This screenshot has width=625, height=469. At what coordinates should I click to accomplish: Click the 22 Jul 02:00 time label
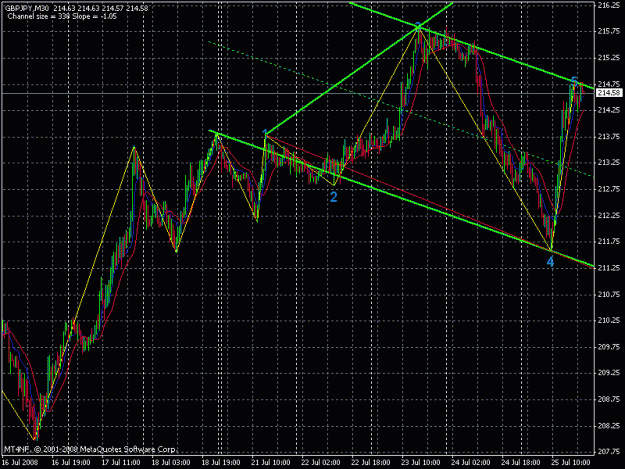click(x=321, y=462)
